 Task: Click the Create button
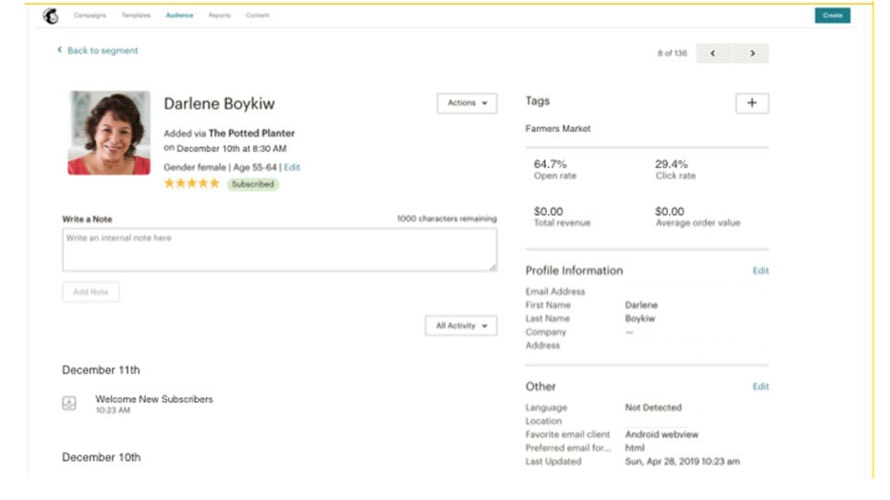coord(833,15)
